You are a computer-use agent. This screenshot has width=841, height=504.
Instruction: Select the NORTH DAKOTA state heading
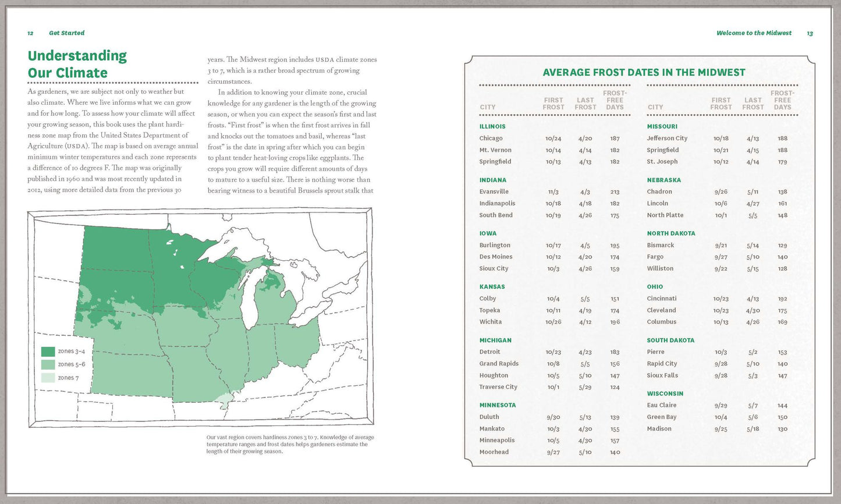click(x=671, y=233)
